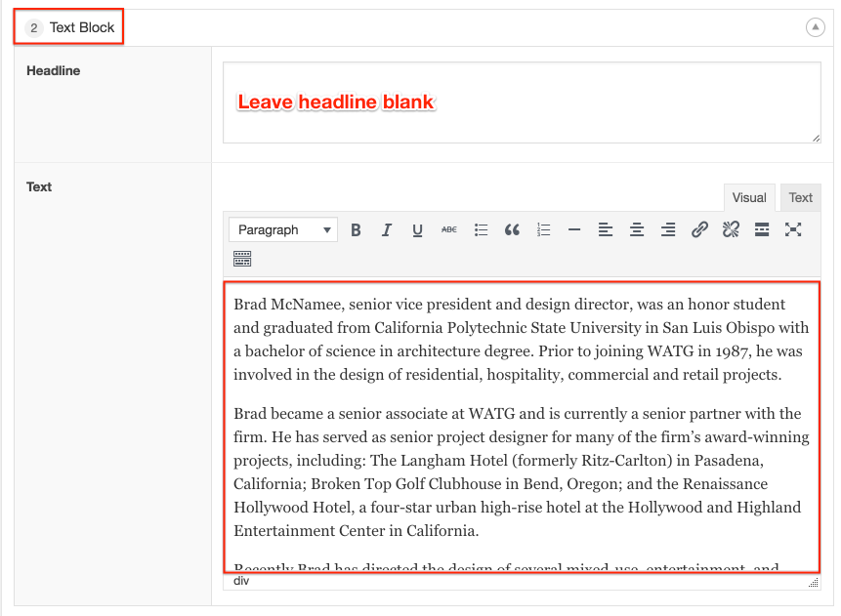This screenshot has width=841, height=616.
Task: Toggle the extra toolbar row
Action: pos(242,259)
